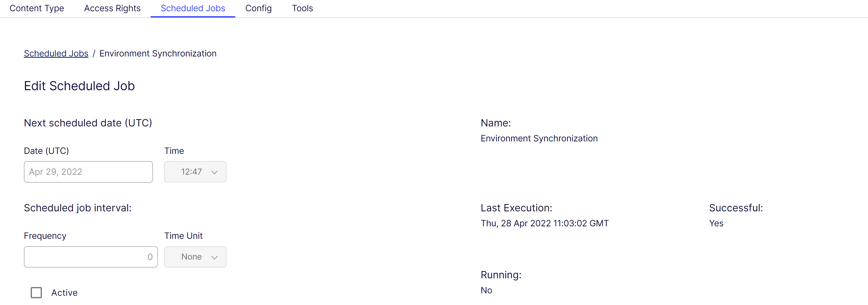The image size is (868, 305).
Task: Go to the Config tab
Action: coord(258,8)
